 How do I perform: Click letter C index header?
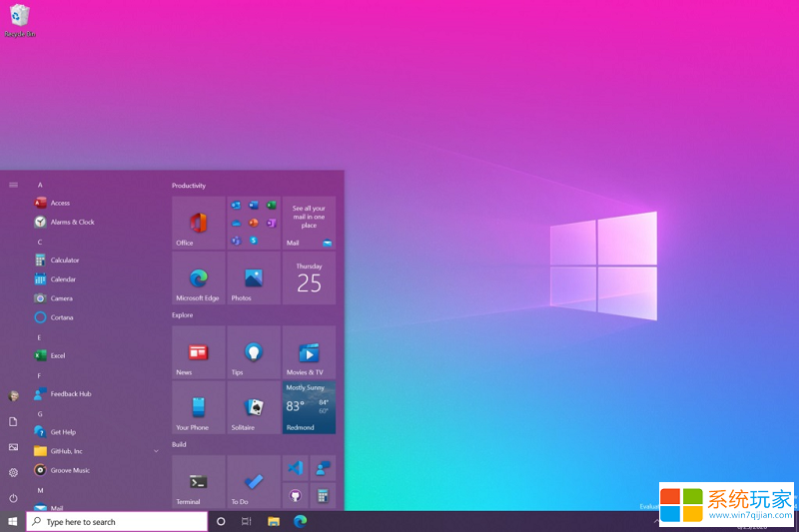click(x=40, y=243)
